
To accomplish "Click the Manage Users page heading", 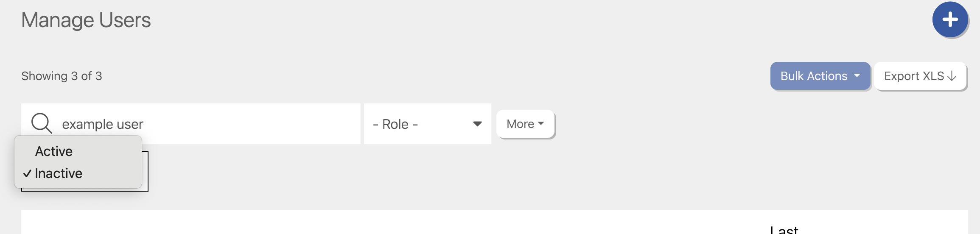I will point(86,20).
